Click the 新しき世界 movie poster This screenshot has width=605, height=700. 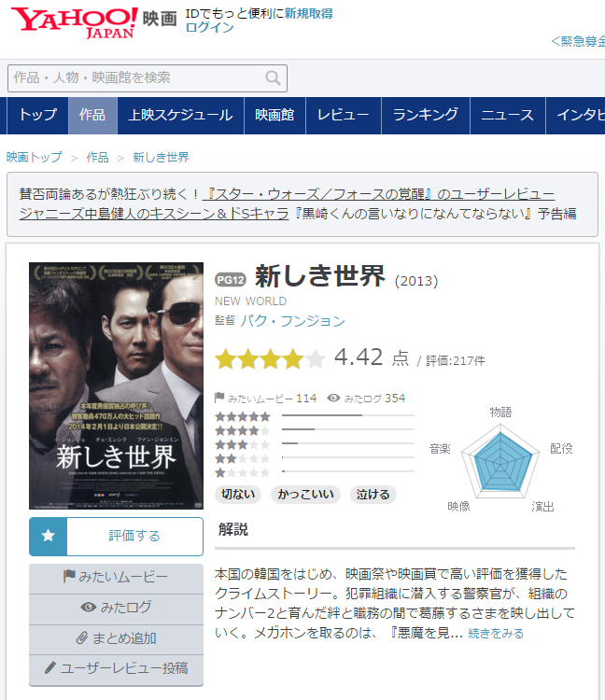tap(116, 385)
